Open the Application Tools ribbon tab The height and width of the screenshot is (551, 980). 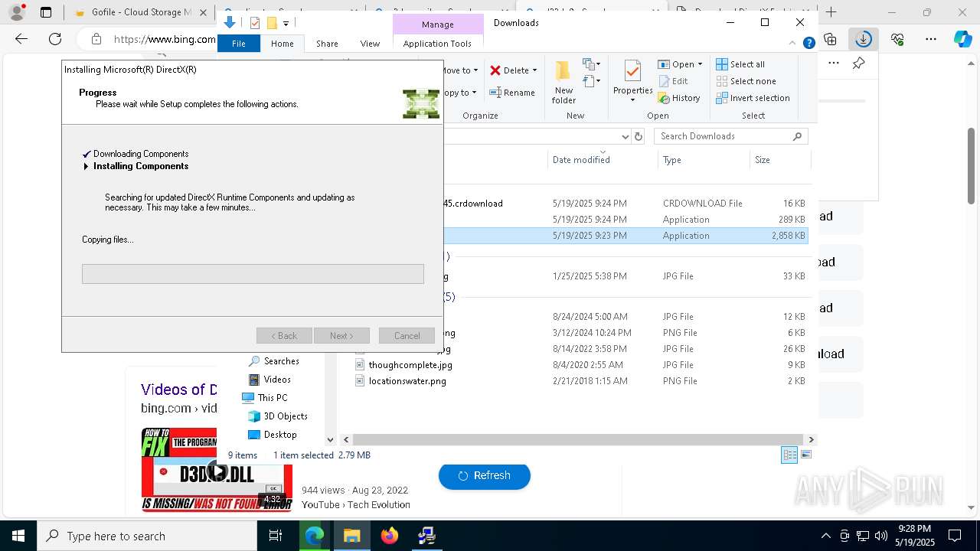pyautogui.click(x=437, y=44)
